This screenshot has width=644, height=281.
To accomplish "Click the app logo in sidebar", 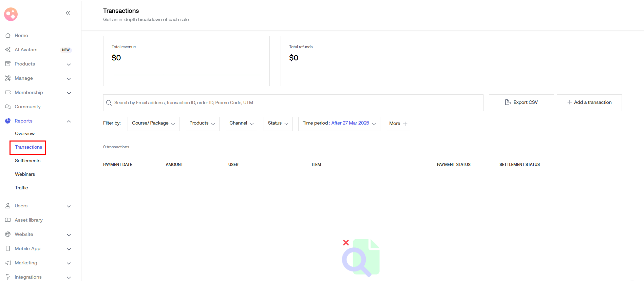I will point(11,14).
